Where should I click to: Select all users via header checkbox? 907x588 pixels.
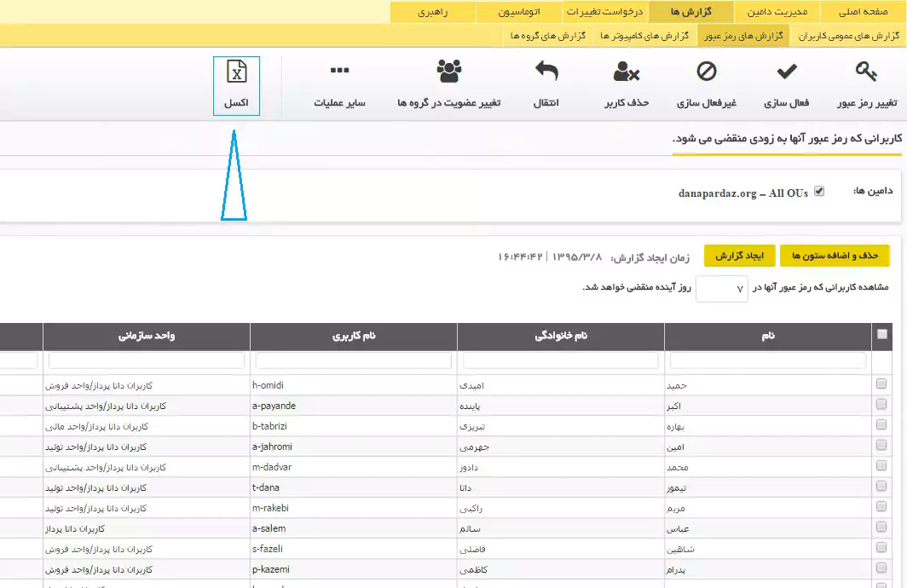pos(882,336)
